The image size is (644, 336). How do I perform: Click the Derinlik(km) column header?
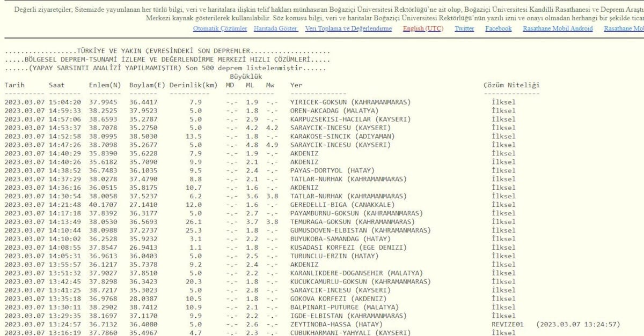pyautogui.click(x=193, y=85)
